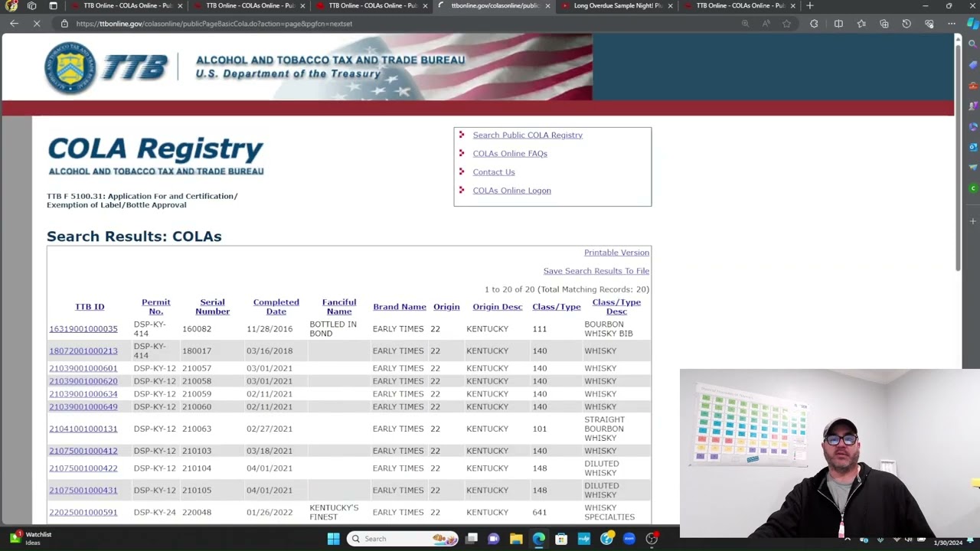This screenshot has height=551, width=980.
Task: Open COLA record 18072001000213
Action: click(83, 351)
